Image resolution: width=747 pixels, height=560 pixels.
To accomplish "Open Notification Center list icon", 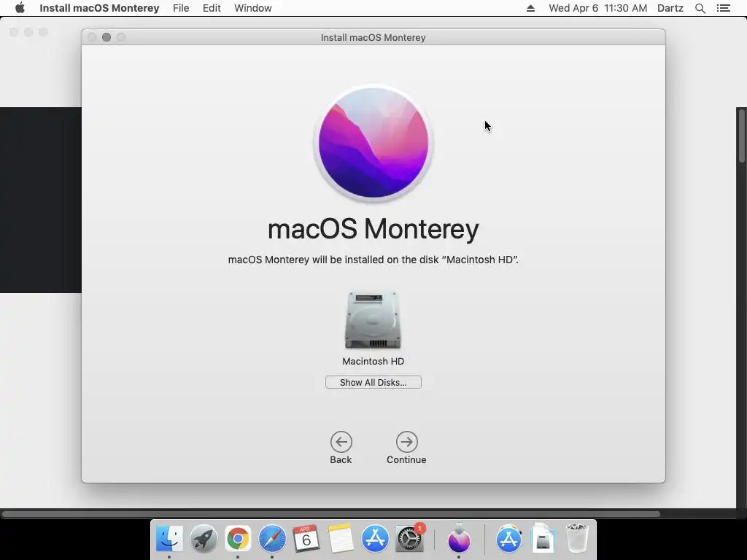I will (723, 8).
